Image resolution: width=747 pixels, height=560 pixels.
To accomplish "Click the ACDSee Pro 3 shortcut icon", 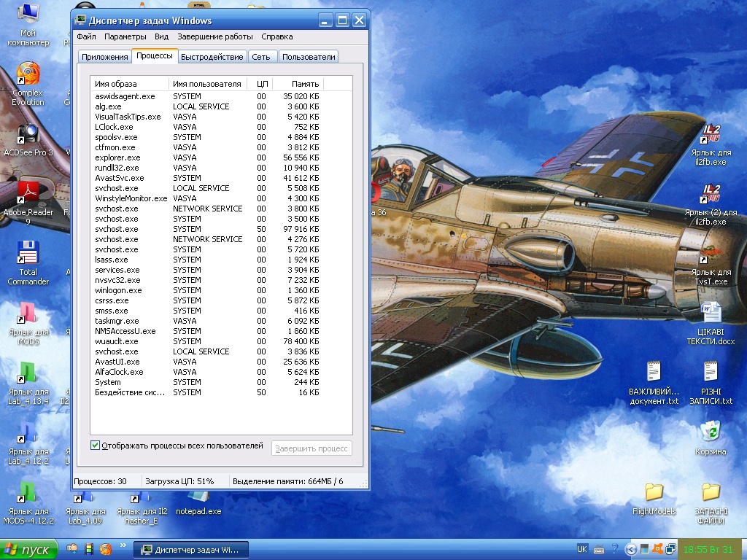I will tap(28, 134).
